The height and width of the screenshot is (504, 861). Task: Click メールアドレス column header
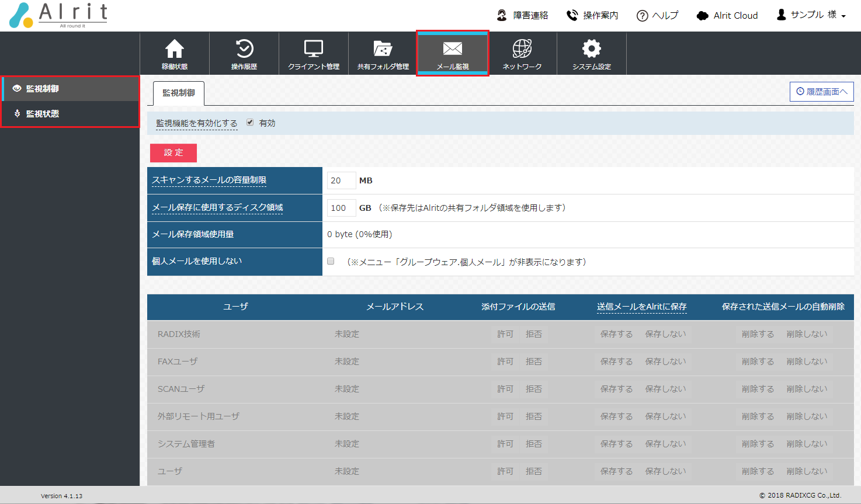pos(395,307)
